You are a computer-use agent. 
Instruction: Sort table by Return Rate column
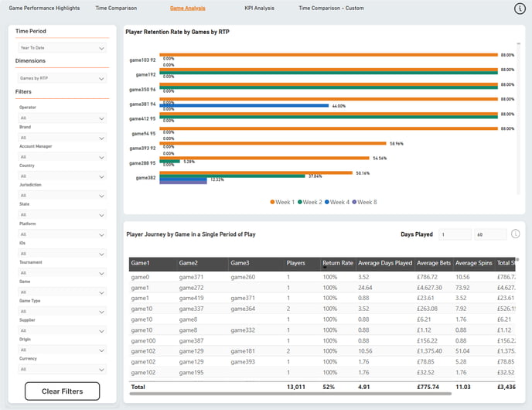pyautogui.click(x=338, y=263)
